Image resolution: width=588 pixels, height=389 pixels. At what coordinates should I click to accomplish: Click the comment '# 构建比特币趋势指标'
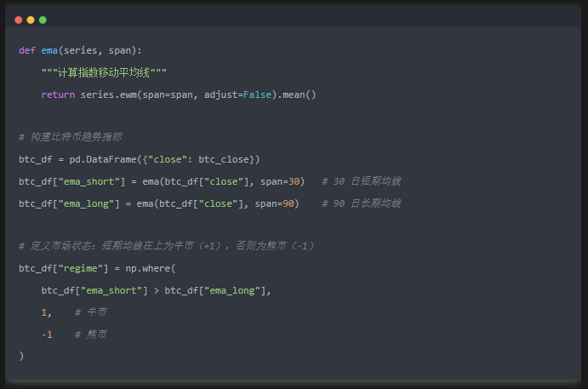pos(70,137)
